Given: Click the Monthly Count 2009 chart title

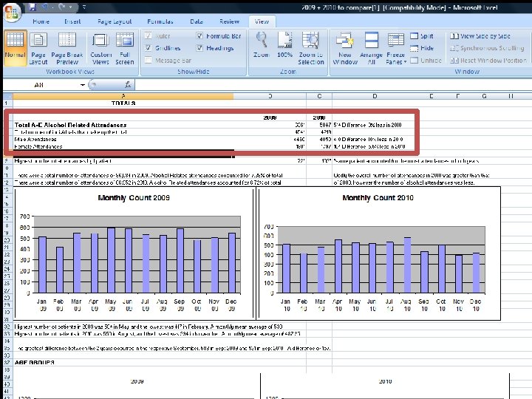Looking at the screenshot, I should click(x=134, y=198).
